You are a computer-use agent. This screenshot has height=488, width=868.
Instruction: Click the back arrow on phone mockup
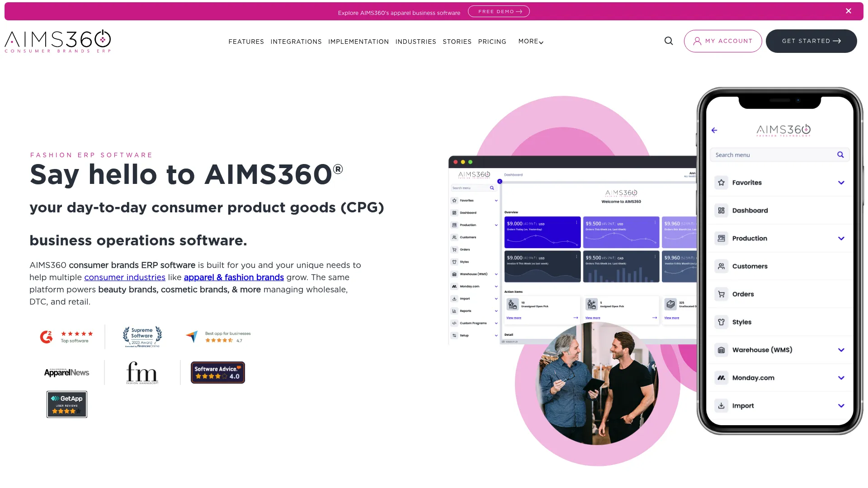coord(714,130)
